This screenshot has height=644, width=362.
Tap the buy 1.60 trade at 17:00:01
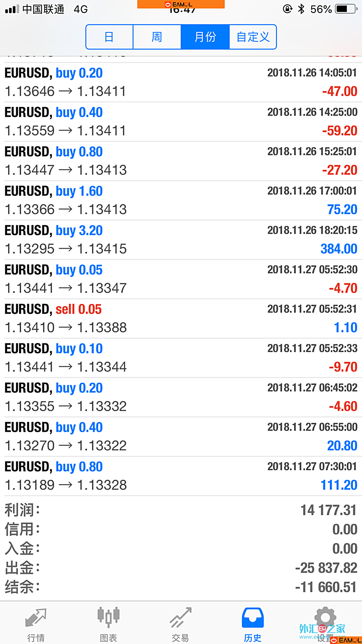tap(181, 200)
